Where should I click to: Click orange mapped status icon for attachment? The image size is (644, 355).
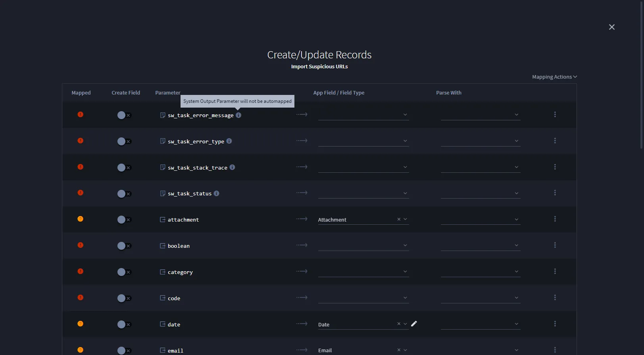point(81,219)
